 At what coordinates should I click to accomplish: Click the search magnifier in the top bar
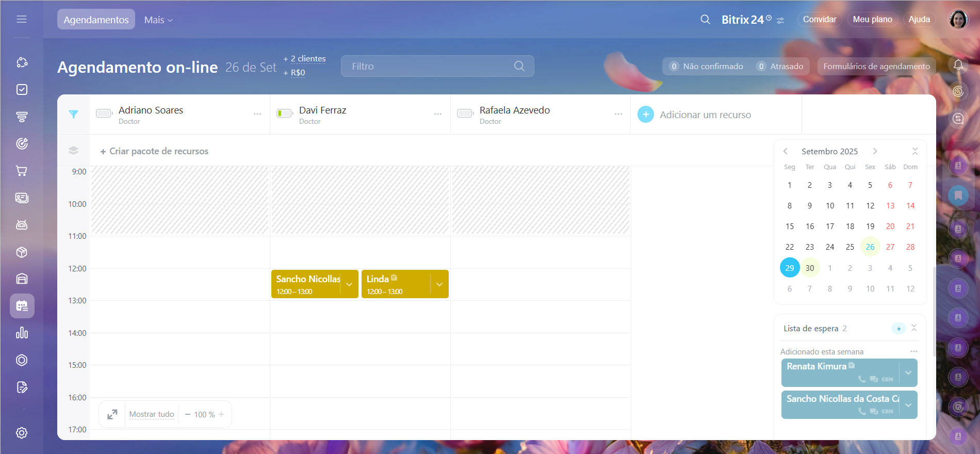705,20
